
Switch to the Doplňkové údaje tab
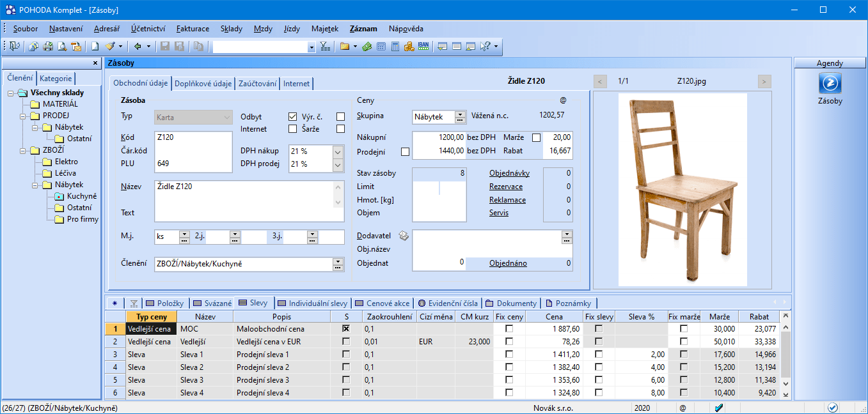point(203,84)
